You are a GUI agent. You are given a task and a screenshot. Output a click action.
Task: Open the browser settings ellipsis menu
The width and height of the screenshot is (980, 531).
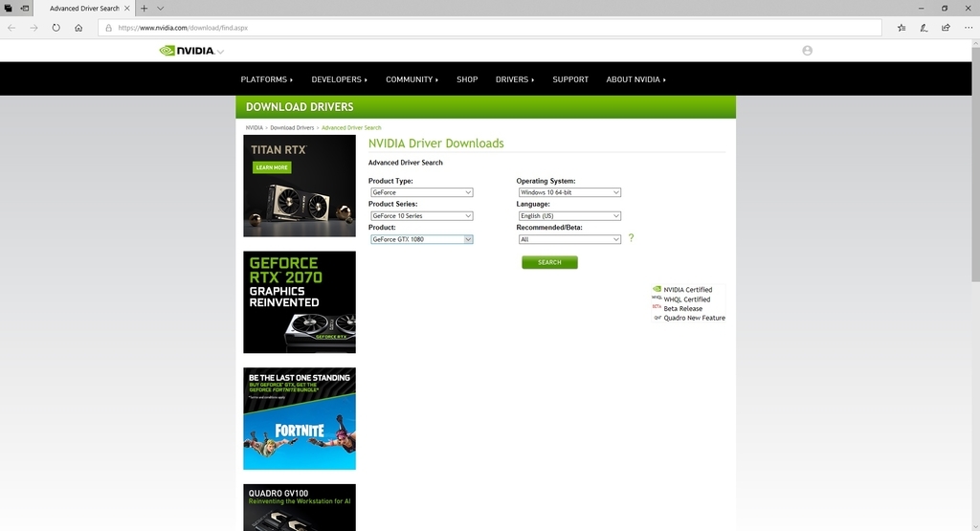pyautogui.click(x=969, y=28)
